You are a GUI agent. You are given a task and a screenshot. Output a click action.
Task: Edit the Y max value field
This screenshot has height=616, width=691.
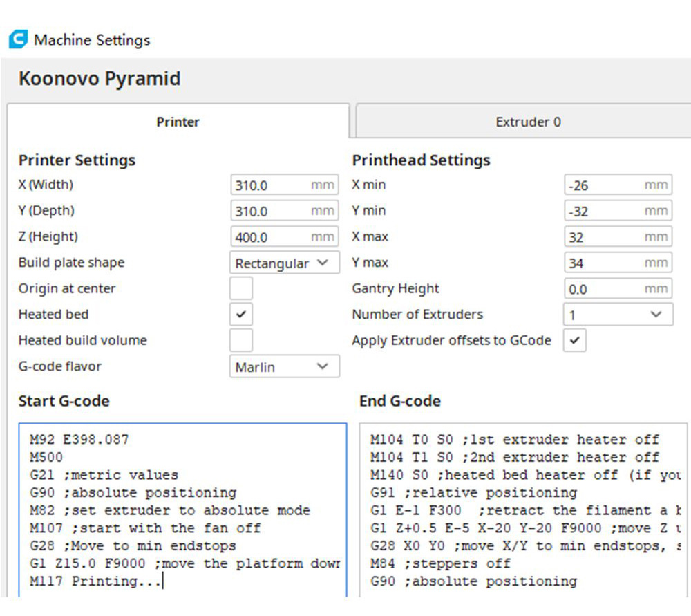[x=605, y=263]
